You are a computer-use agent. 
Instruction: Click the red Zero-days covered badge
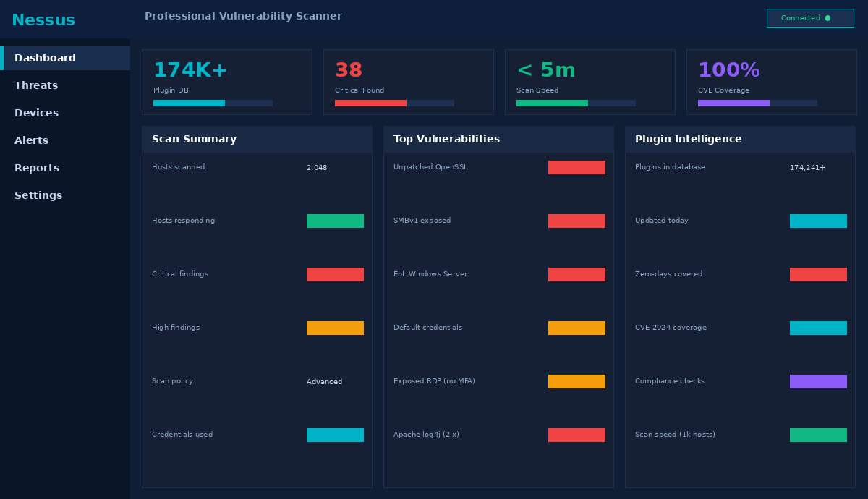point(818,274)
